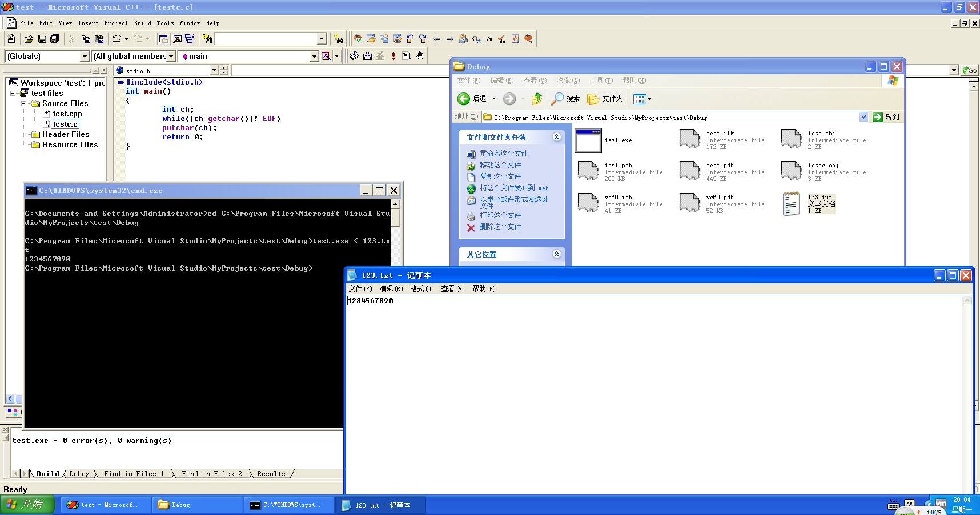Toggle the Folders pane button in Explorer
The height and width of the screenshot is (515, 980).
[x=605, y=99]
